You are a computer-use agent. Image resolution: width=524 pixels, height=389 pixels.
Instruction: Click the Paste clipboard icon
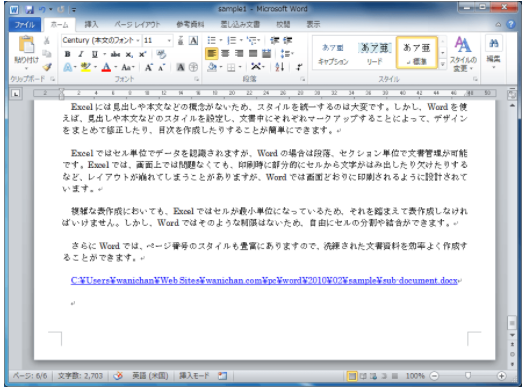pyautogui.click(x=26, y=45)
